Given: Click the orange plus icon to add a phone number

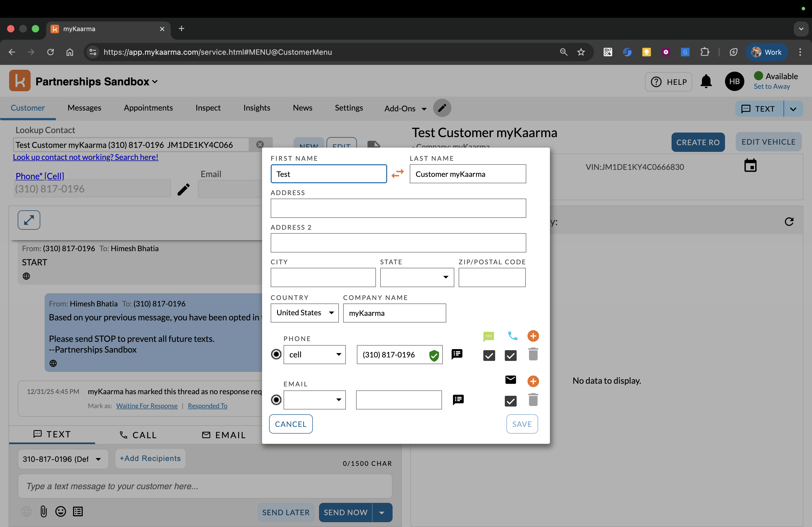Looking at the screenshot, I should coord(533,336).
